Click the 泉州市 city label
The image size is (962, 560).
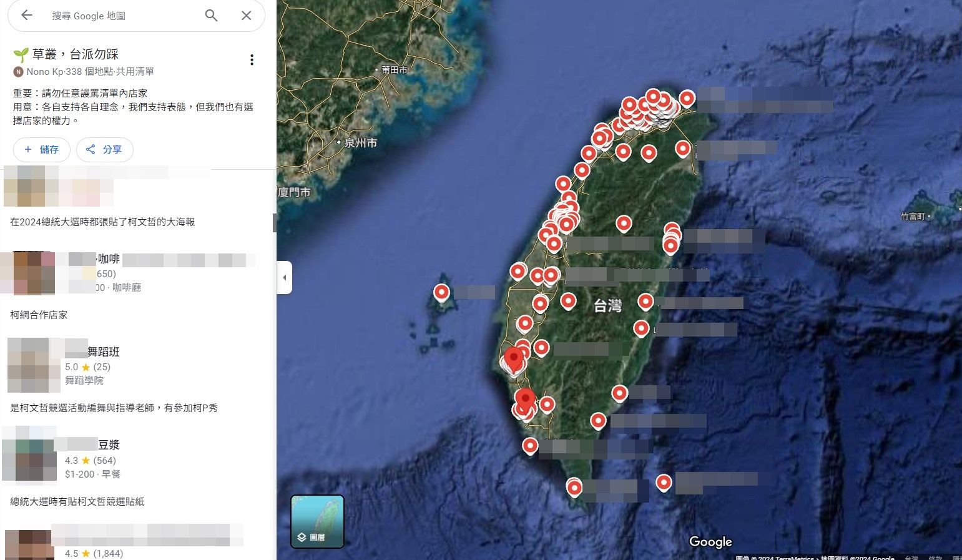click(x=360, y=143)
